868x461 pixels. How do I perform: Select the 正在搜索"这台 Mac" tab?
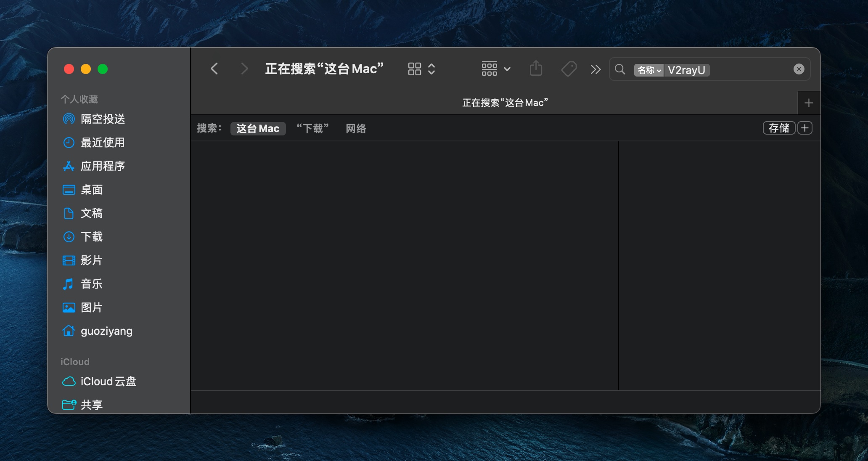coord(505,103)
